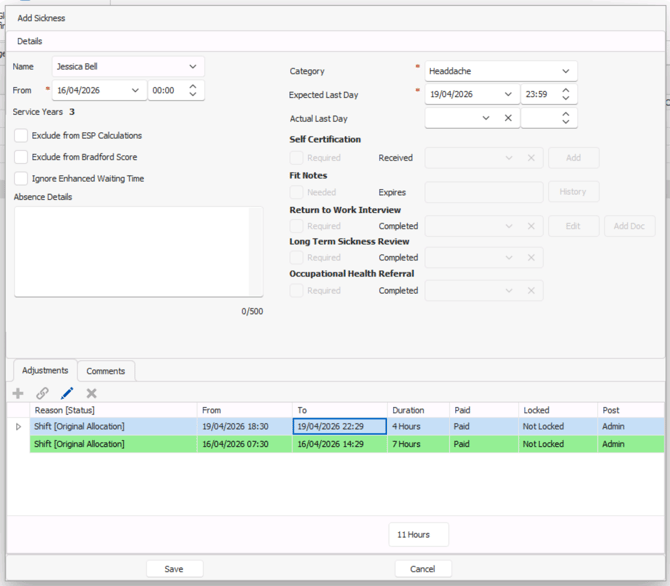Open the Category dropdown showing Headdache
Screen dimensions: 670x586
(x=565, y=72)
